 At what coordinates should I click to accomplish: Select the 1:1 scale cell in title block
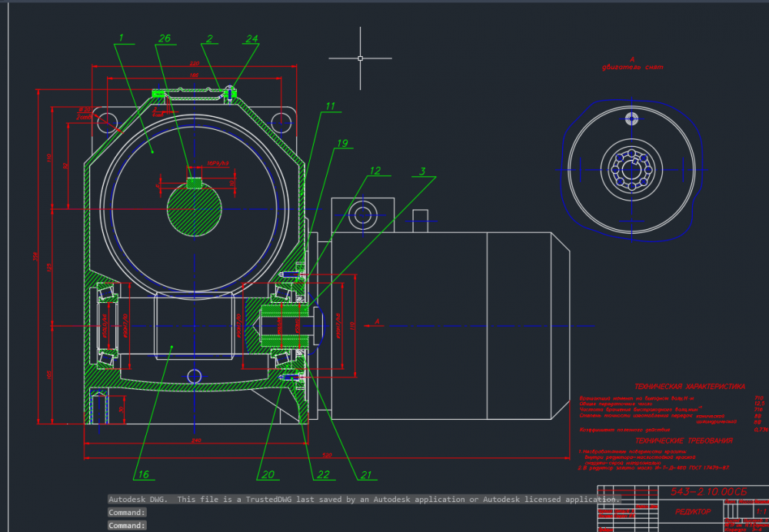tap(761, 510)
